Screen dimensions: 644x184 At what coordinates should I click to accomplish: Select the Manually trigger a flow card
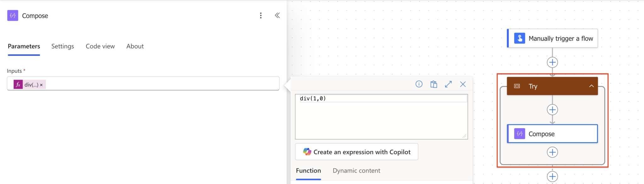click(552, 38)
